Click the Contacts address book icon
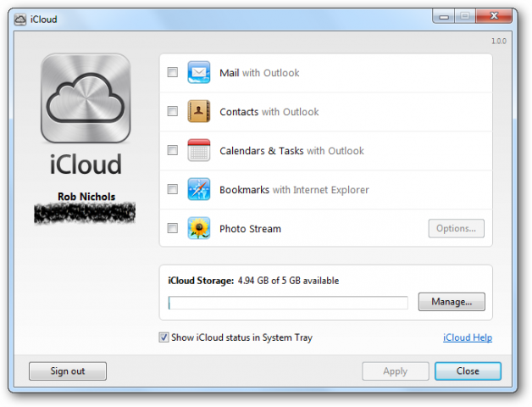 point(199,111)
